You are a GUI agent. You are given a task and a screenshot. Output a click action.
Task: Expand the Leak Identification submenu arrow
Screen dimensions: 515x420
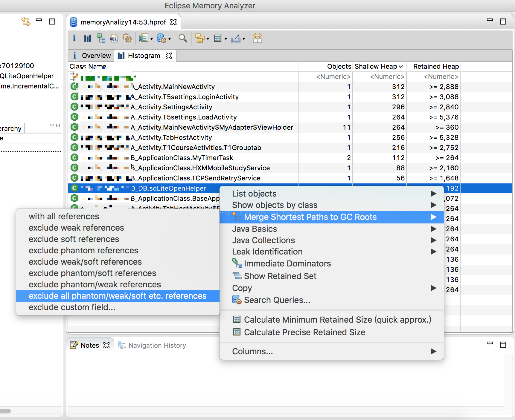click(434, 252)
